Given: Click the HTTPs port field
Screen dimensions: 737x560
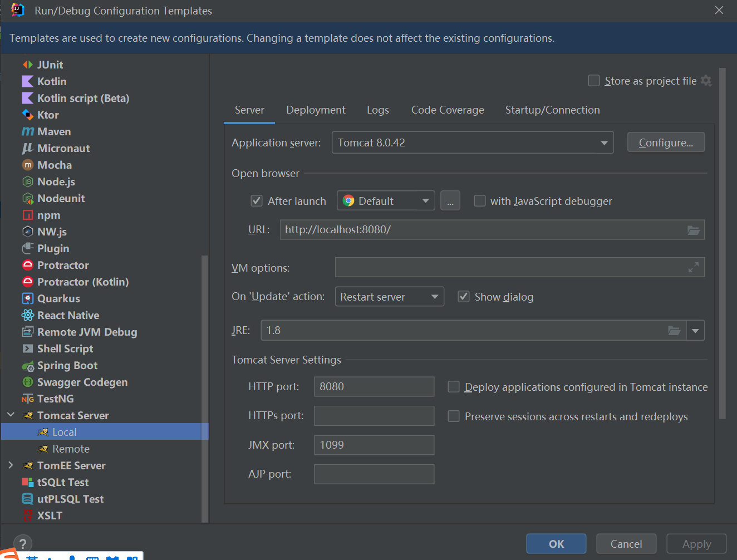Looking at the screenshot, I should pyautogui.click(x=374, y=416).
